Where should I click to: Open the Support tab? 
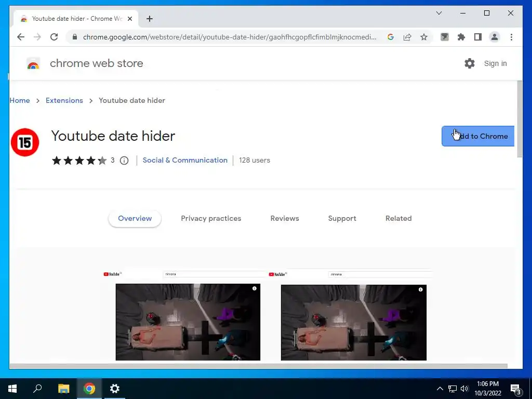(342, 219)
